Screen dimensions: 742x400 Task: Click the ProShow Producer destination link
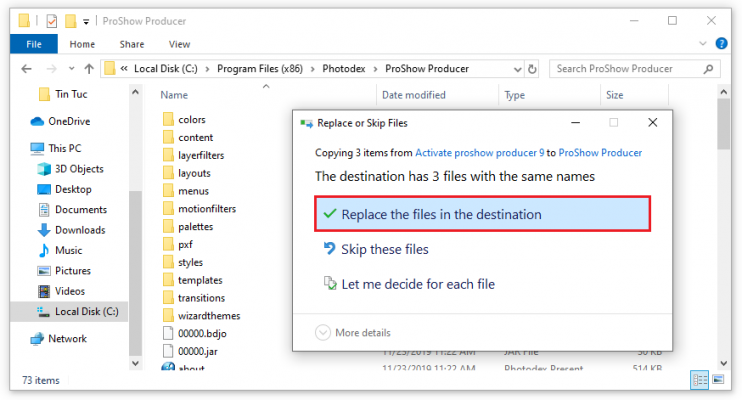coord(600,153)
